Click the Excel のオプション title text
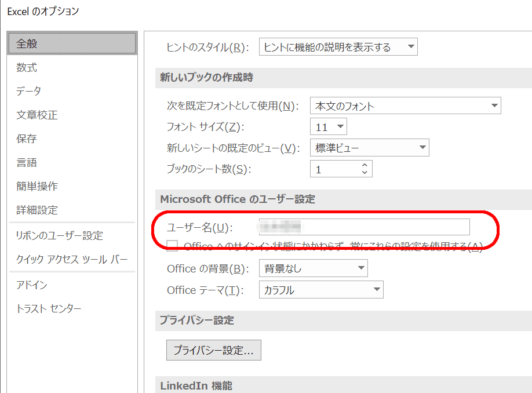This screenshot has height=393, width=532. click(x=43, y=11)
